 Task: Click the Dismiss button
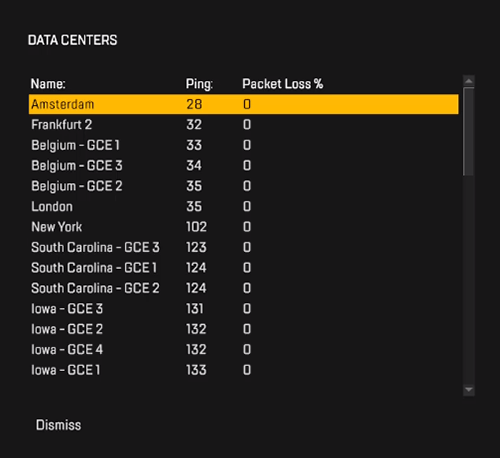[x=58, y=425]
